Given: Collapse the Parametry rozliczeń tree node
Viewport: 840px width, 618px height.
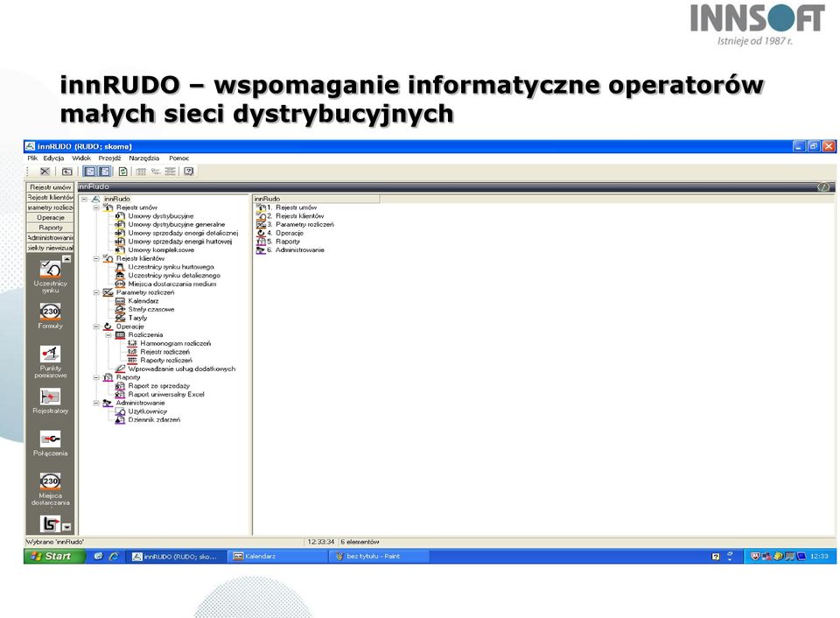Looking at the screenshot, I should tap(96, 292).
